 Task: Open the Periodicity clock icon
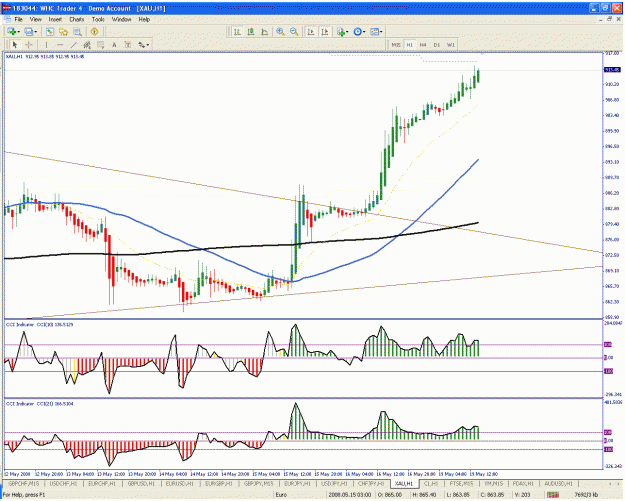pyautogui.click(x=357, y=31)
